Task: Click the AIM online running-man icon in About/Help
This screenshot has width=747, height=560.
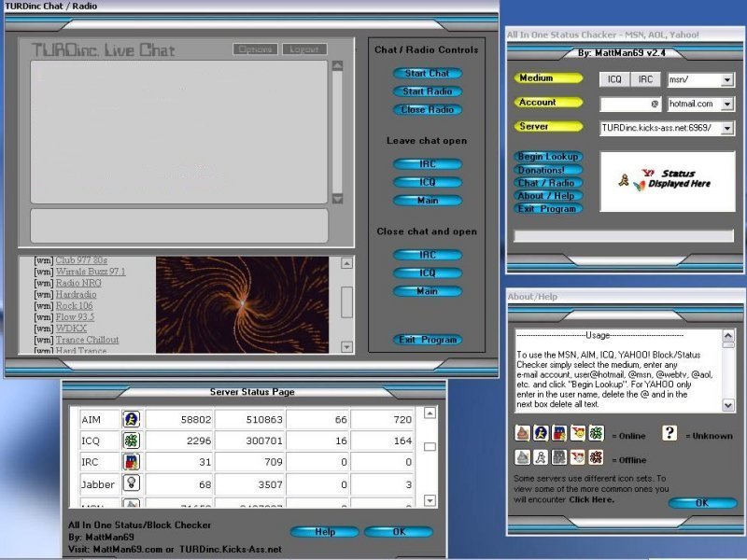Action: (x=541, y=433)
